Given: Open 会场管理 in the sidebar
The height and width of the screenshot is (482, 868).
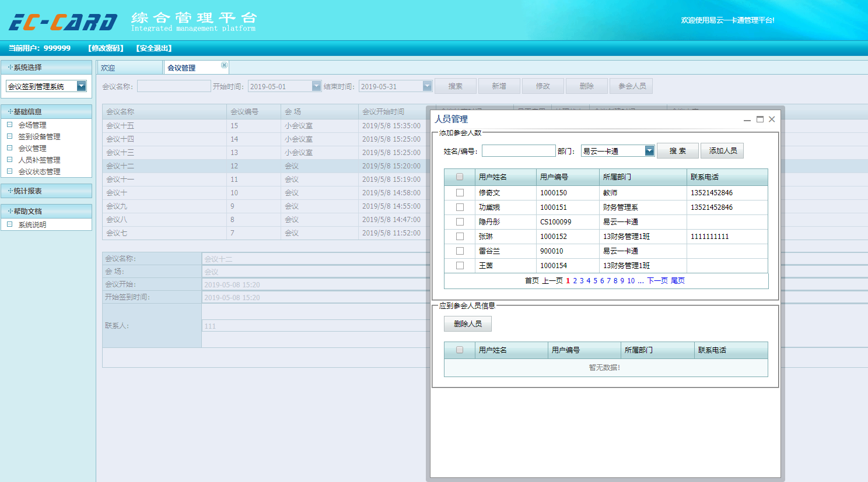Looking at the screenshot, I should (32, 125).
